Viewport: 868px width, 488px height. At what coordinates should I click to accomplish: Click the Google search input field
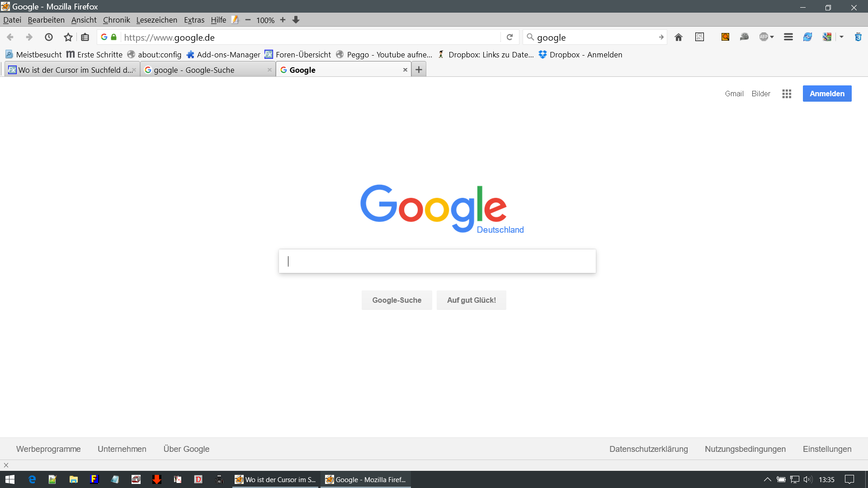click(437, 261)
